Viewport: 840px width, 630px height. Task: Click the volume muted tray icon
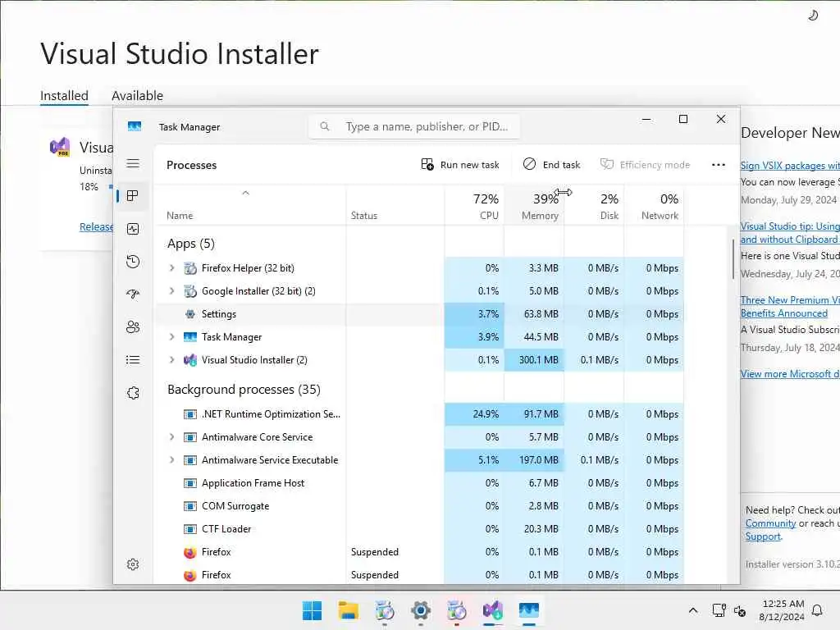pyautogui.click(x=740, y=610)
